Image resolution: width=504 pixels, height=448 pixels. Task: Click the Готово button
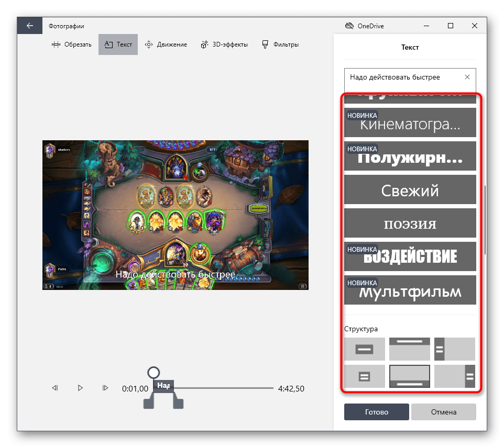pos(376,412)
